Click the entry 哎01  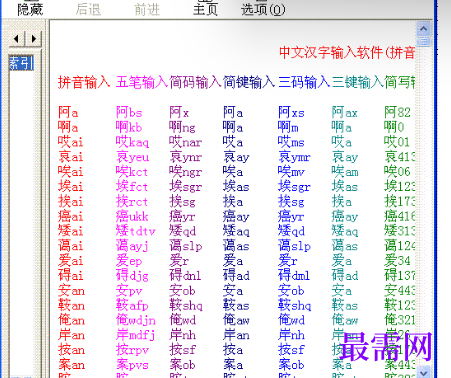[x=397, y=142]
